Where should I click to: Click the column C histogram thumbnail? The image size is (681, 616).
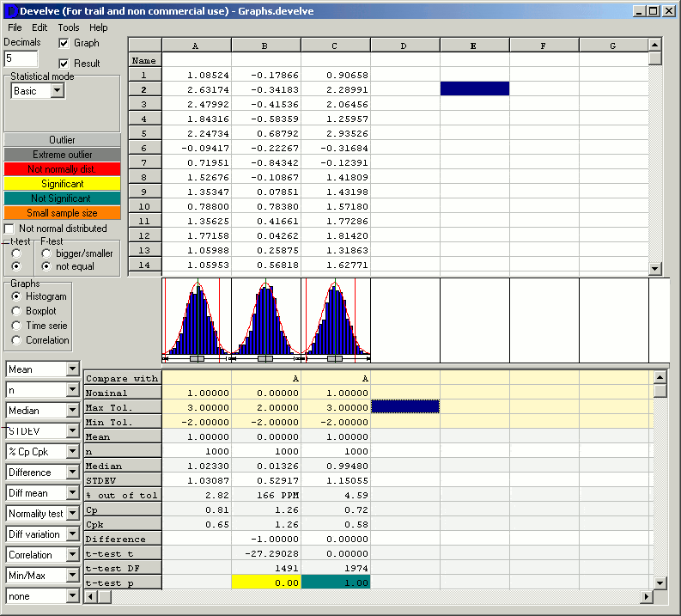tap(336, 319)
